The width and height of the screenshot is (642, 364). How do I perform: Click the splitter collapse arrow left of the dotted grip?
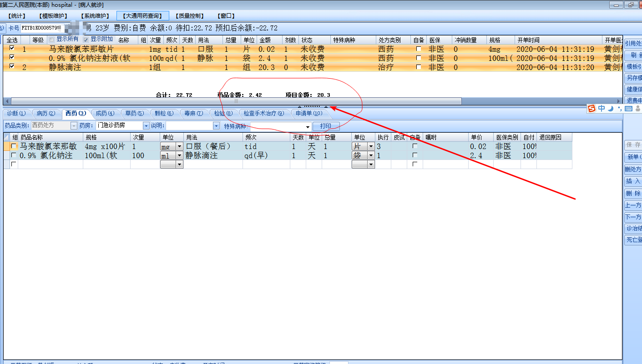(299, 107)
